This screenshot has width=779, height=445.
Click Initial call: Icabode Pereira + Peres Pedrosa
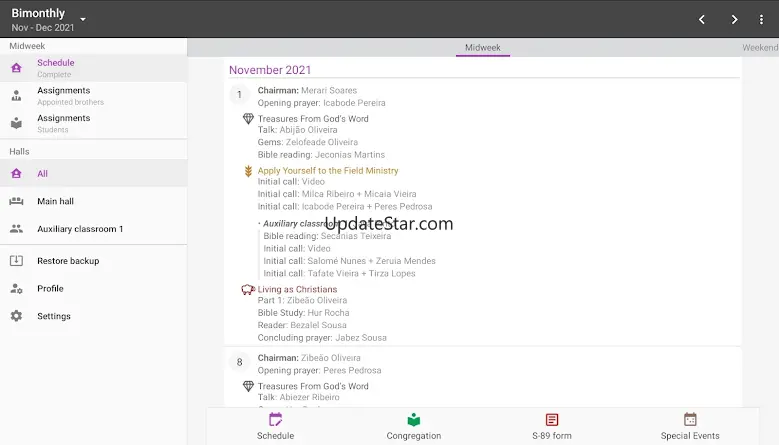tap(345, 206)
